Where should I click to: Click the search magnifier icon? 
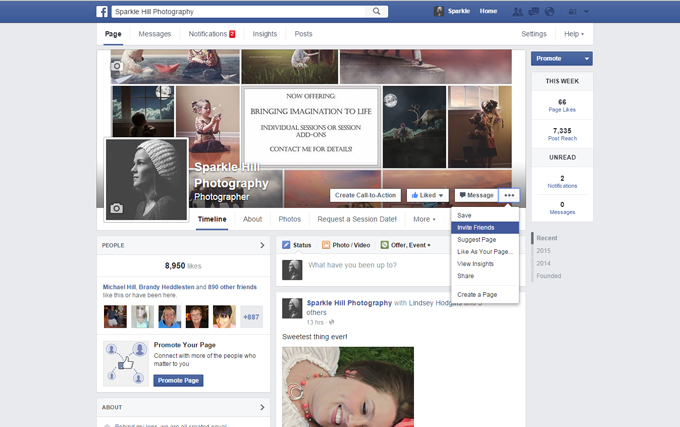(376, 12)
